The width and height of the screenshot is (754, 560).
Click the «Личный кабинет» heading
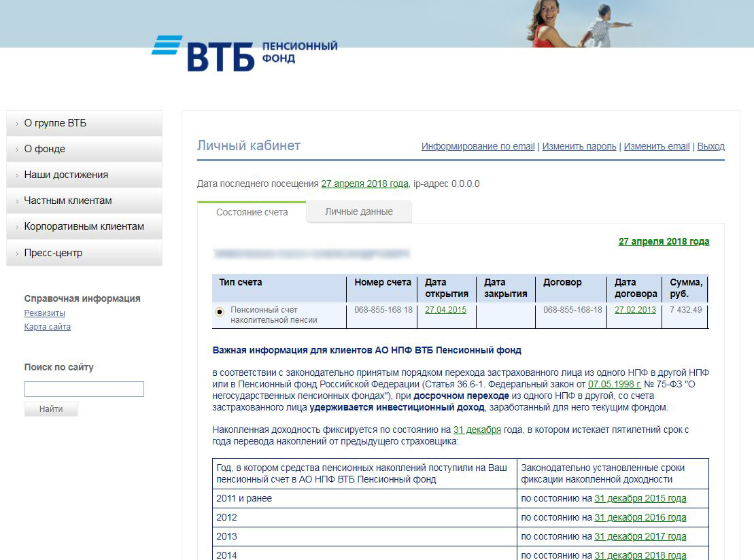click(x=249, y=145)
